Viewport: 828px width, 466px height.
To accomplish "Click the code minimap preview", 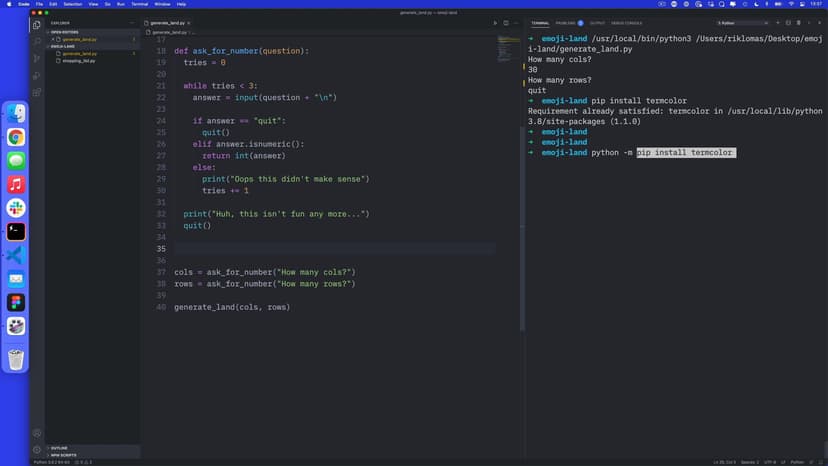I will (509, 46).
